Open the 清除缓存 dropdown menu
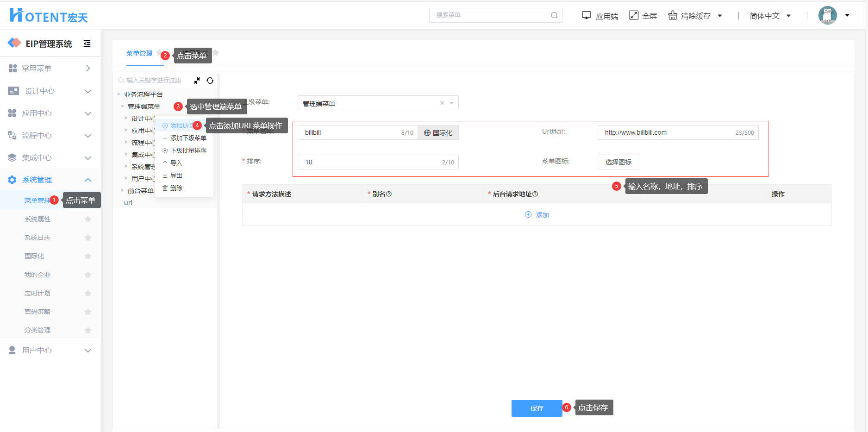 pos(695,16)
